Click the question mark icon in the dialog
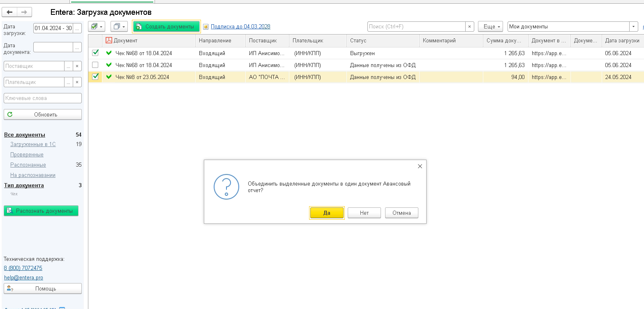This screenshot has width=644, height=309. (226, 187)
